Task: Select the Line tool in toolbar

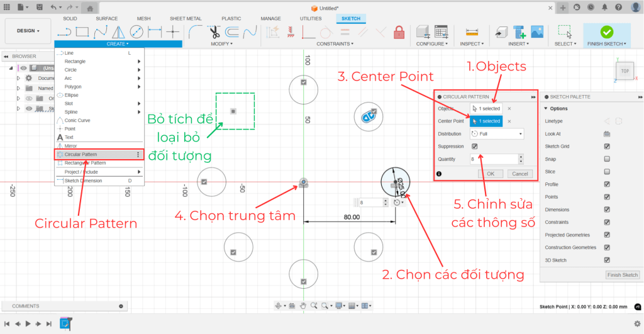Action: [64, 31]
